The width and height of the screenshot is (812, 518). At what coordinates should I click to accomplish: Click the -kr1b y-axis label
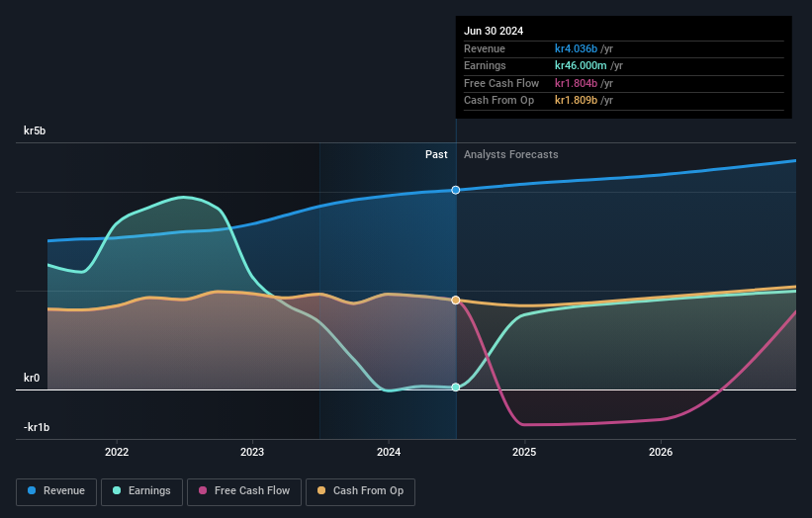click(x=37, y=427)
